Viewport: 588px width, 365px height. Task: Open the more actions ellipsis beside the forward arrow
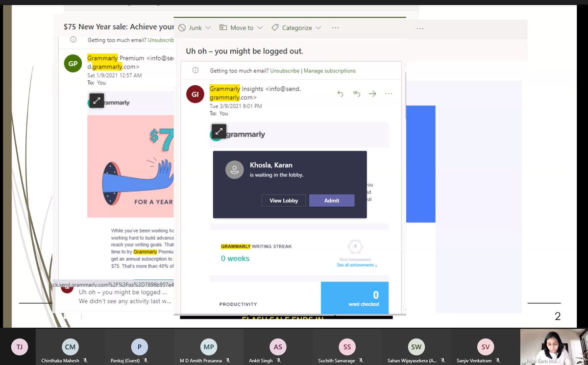click(x=389, y=94)
